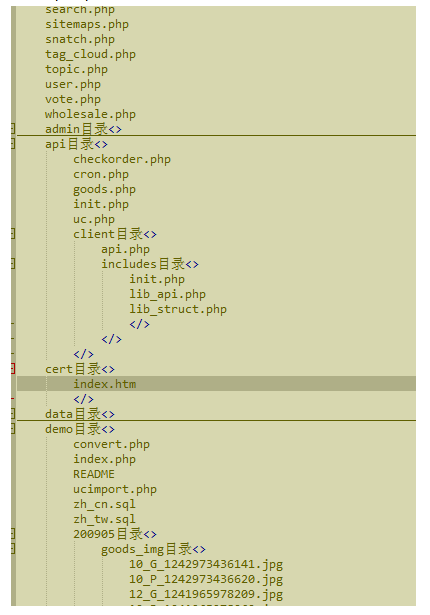430x615 pixels.
Task: Collapse the demo目录 fold marker
Action: click(13, 429)
